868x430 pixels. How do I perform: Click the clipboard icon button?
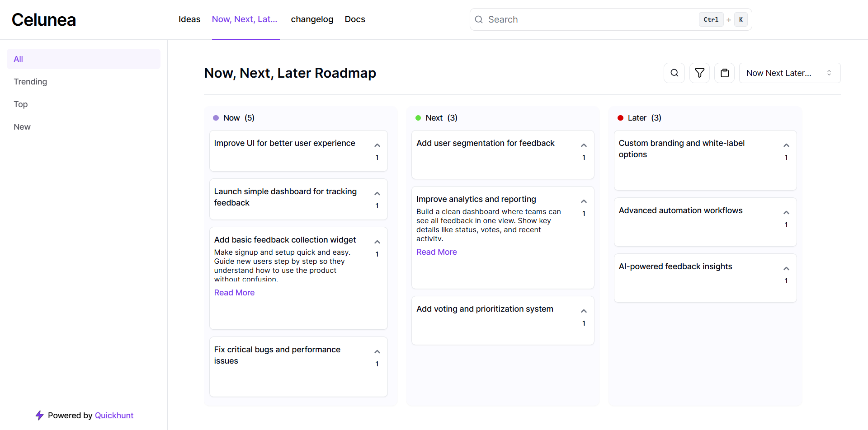tap(725, 73)
